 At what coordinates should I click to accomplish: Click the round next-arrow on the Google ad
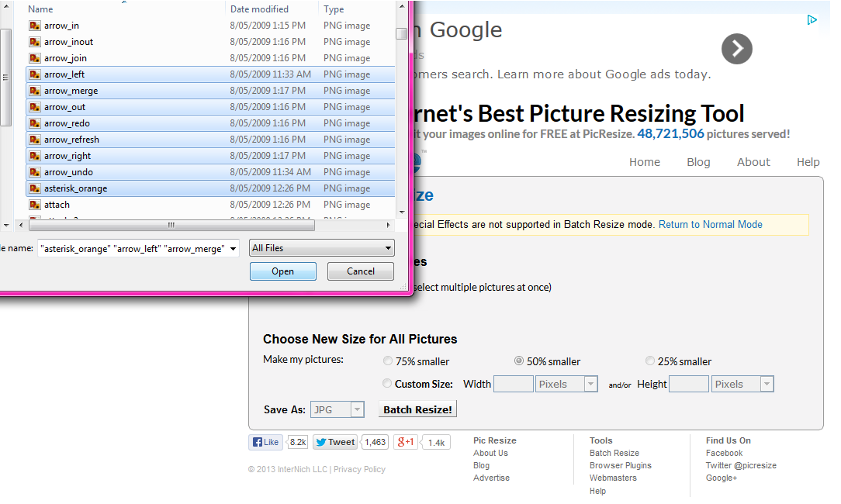(x=737, y=49)
